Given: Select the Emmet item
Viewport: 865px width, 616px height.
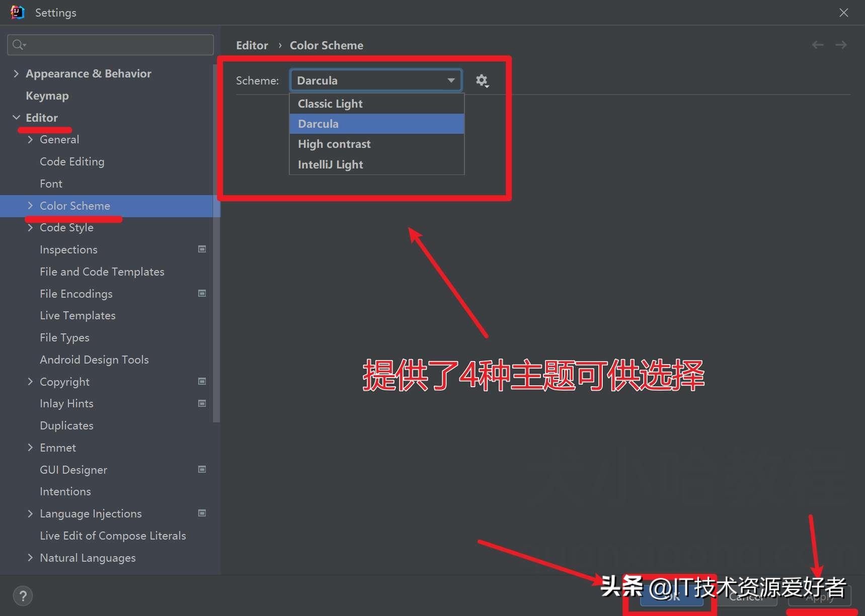Looking at the screenshot, I should pyautogui.click(x=58, y=448).
